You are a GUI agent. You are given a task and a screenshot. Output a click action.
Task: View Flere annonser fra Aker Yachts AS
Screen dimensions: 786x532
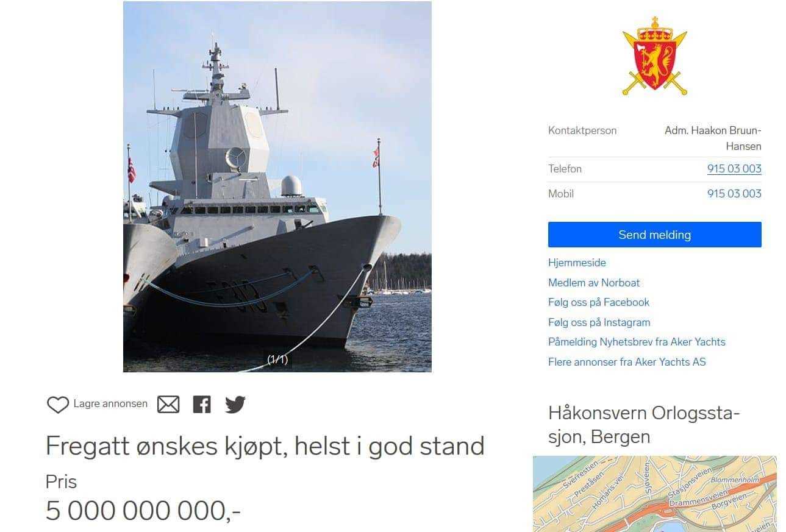pos(627,362)
